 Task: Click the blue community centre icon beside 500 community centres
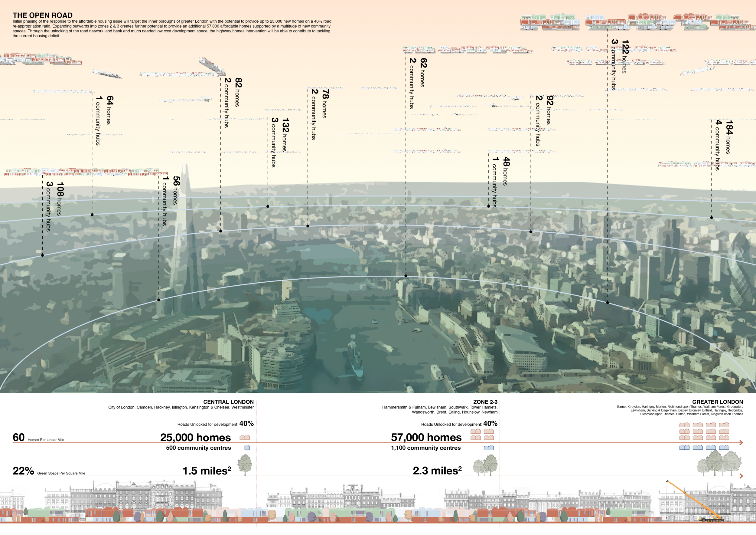[x=247, y=447]
